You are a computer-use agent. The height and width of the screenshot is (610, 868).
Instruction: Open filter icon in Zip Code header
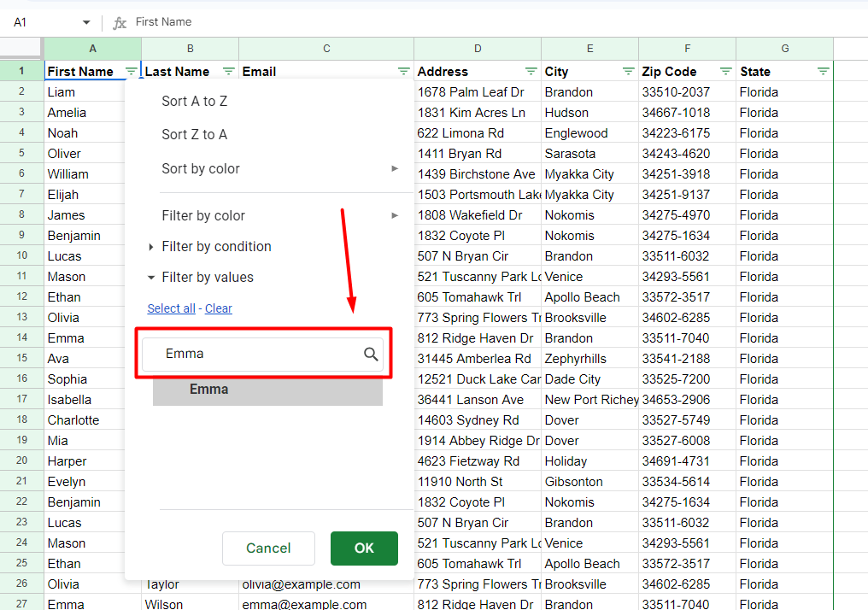[725, 72]
